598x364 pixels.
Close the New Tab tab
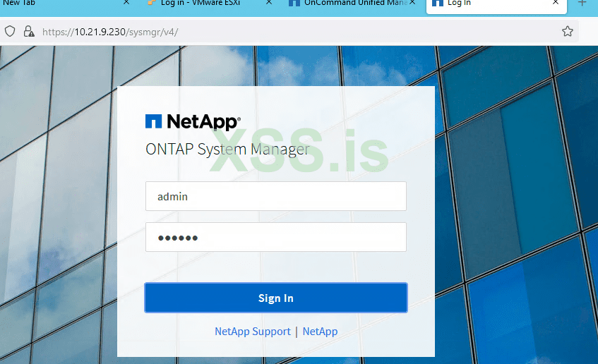pyautogui.click(x=126, y=2)
